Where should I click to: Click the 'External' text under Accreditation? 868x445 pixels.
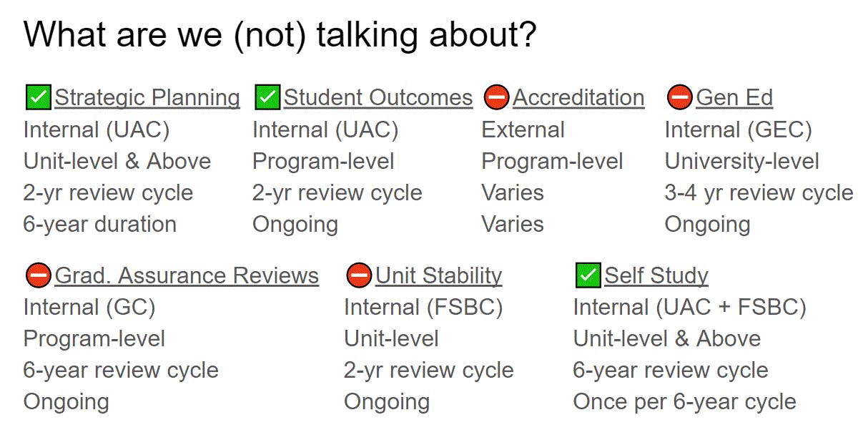coord(523,129)
